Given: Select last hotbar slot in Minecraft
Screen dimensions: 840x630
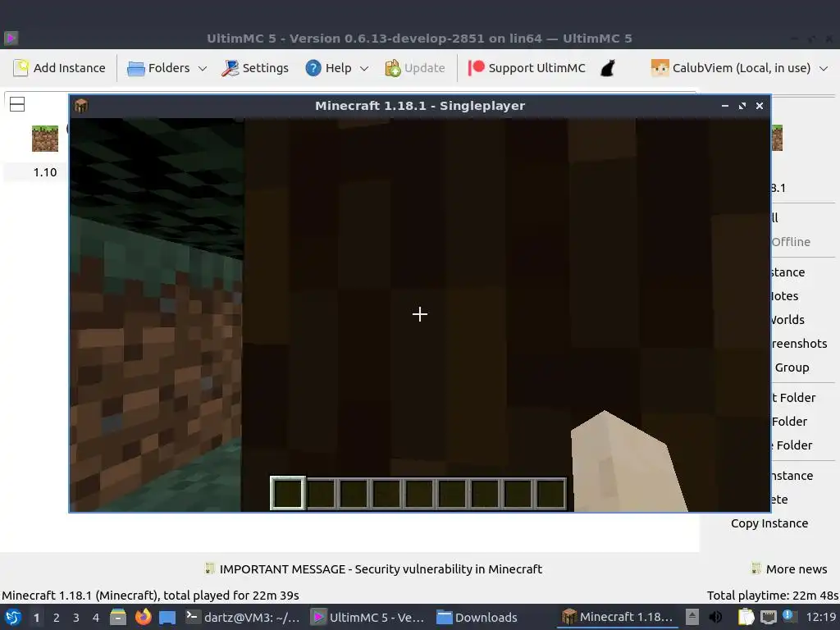Looking at the screenshot, I should [x=550, y=493].
